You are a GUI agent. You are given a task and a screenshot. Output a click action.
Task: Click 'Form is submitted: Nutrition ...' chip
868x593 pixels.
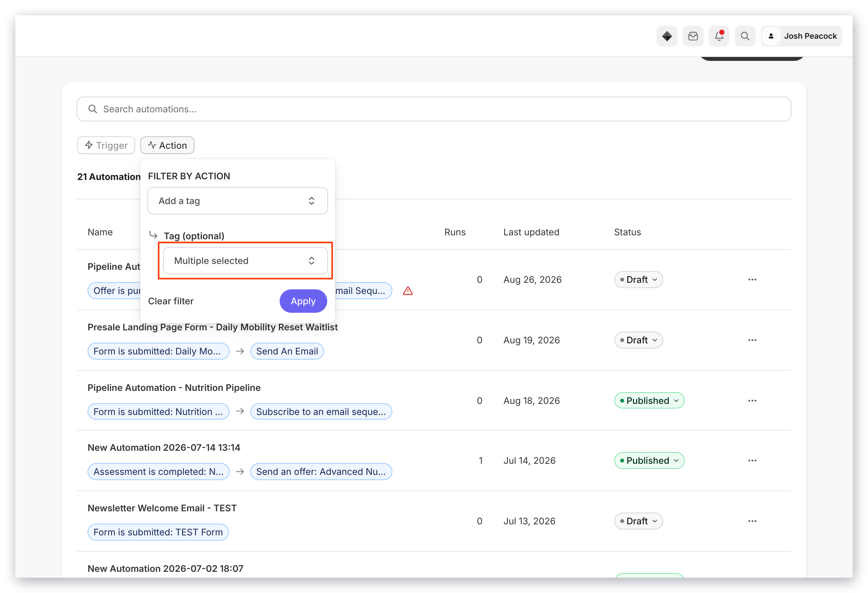[x=158, y=411]
